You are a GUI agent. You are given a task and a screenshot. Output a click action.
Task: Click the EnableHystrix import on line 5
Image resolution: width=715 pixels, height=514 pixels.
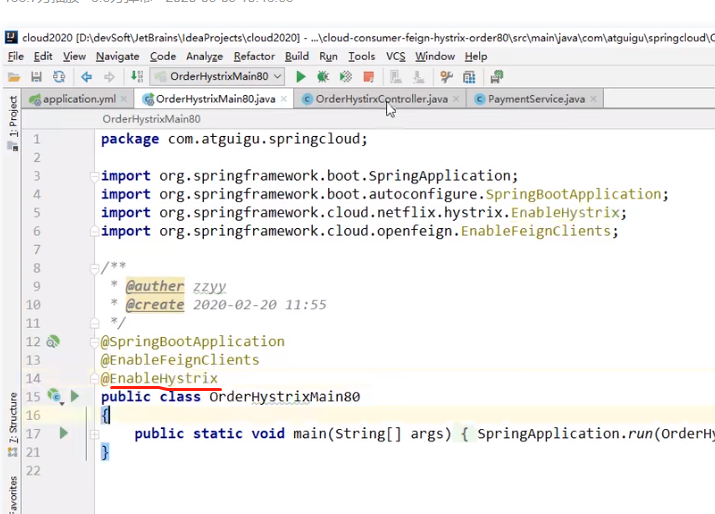click(565, 213)
